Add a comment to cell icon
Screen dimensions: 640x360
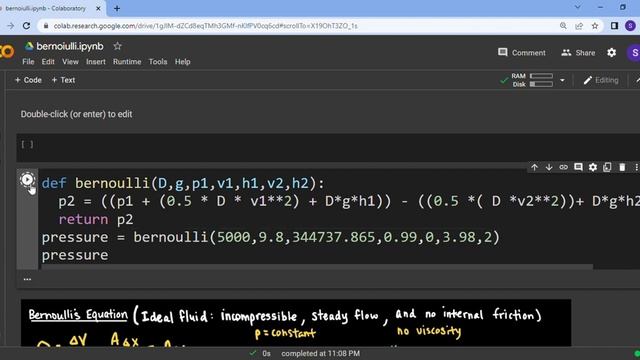pos(578,167)
